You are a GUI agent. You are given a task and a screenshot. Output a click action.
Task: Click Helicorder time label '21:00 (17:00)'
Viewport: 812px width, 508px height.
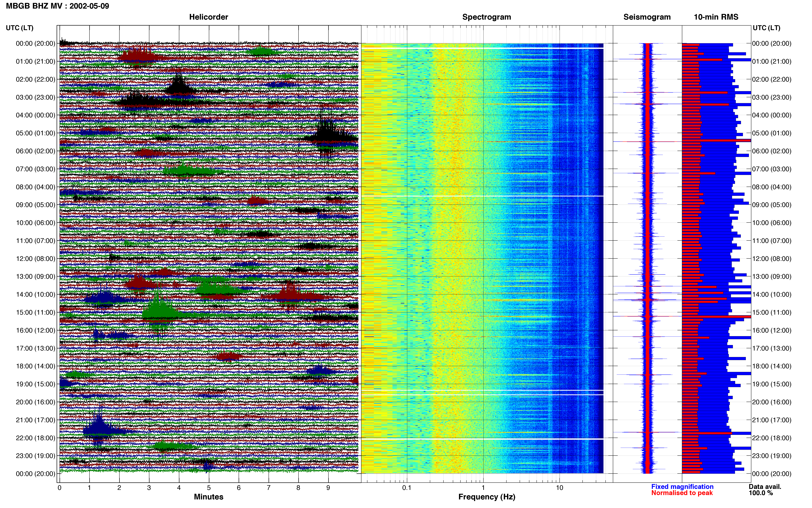36,420
